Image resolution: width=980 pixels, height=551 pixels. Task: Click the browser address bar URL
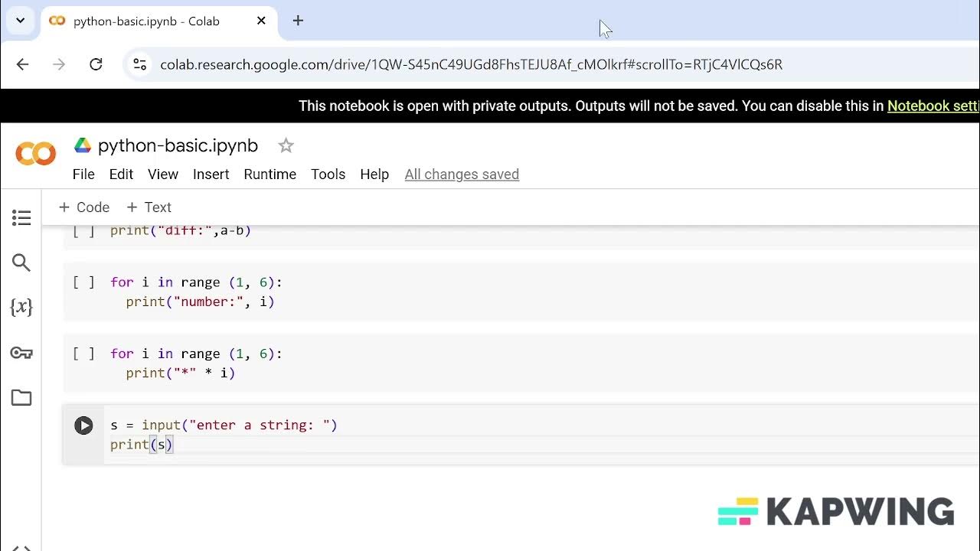tap(471, 64)
